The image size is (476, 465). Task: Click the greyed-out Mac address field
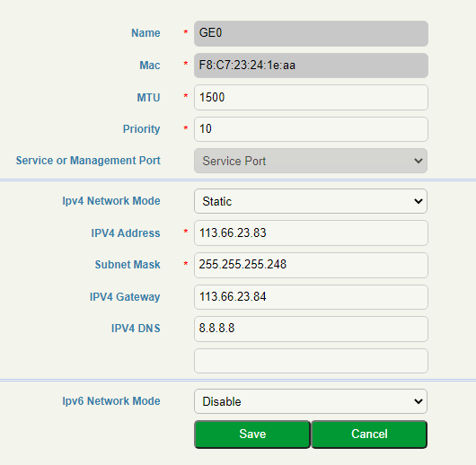click(311, 66)
